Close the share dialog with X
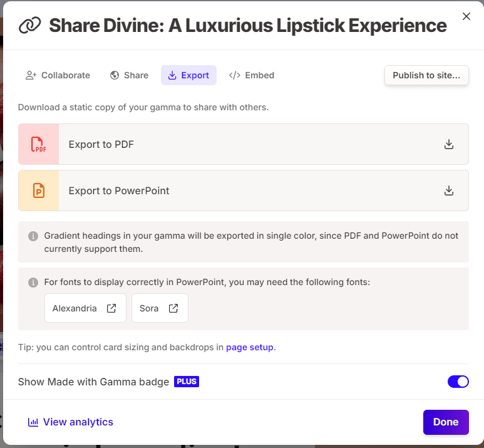This screenshot has height=448, width=484. [x=466, y=16]
